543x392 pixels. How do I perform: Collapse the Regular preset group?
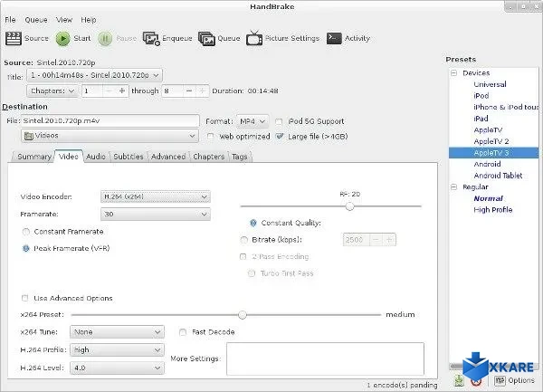click(454, 187)
